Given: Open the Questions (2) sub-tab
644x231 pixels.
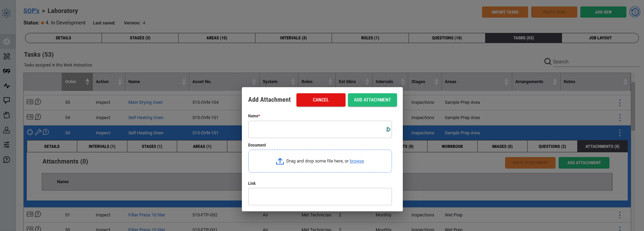Looking at the screenshot, I should coord(552,147).
